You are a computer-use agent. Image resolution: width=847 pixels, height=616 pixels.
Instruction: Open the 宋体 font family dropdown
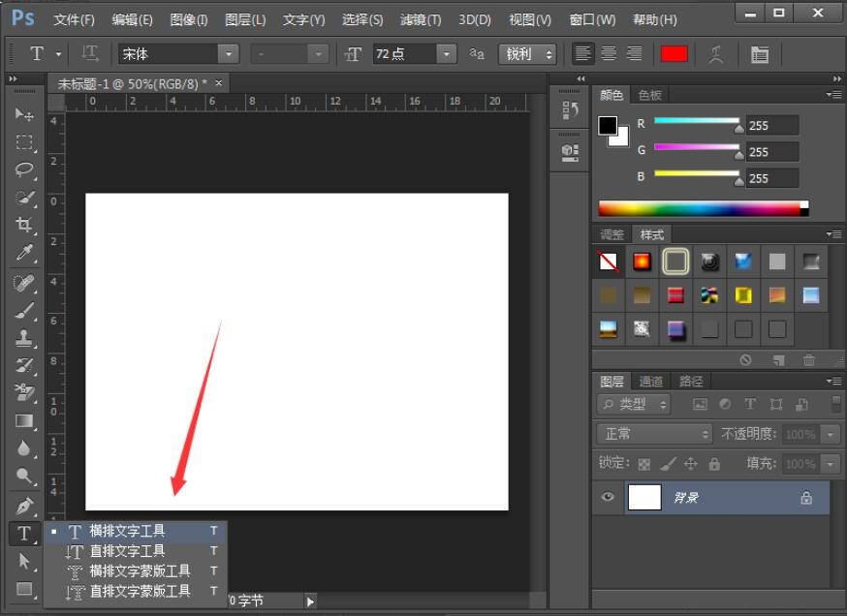click(229, 54)
